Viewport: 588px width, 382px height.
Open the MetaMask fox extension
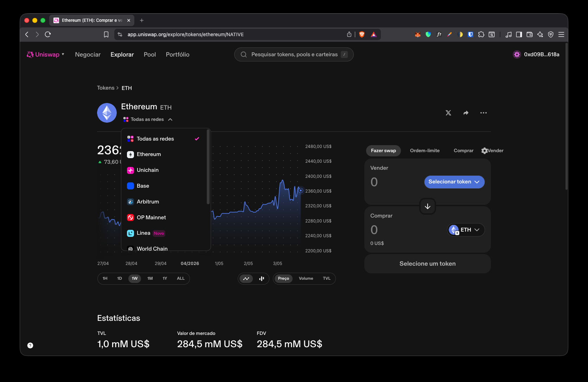418,34
